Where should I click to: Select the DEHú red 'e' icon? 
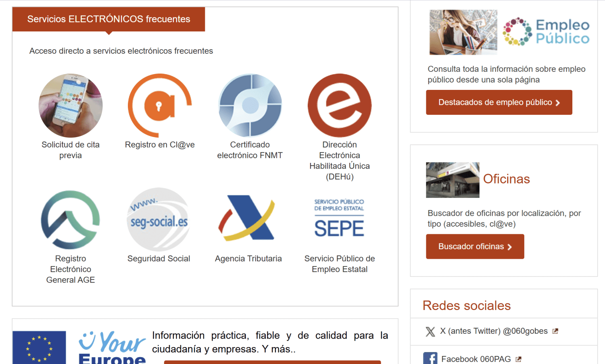(x=340, y=105)
